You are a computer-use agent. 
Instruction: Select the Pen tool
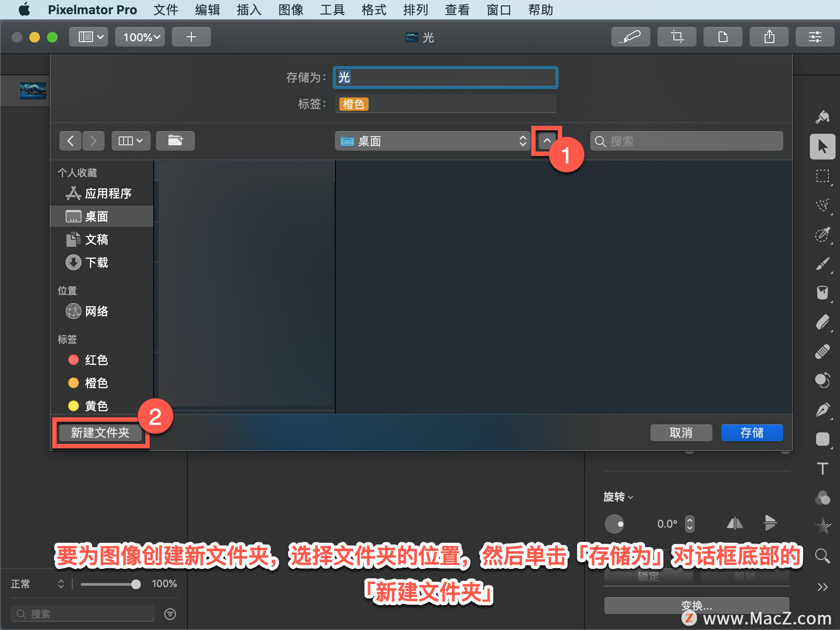pyautogui.click(x=823, y=410)
